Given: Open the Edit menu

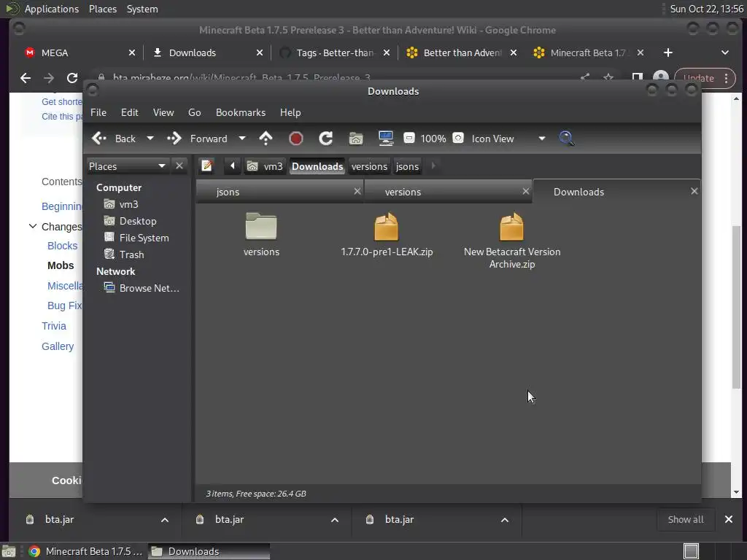Looking at the screenshot, I should click(130, 112).
